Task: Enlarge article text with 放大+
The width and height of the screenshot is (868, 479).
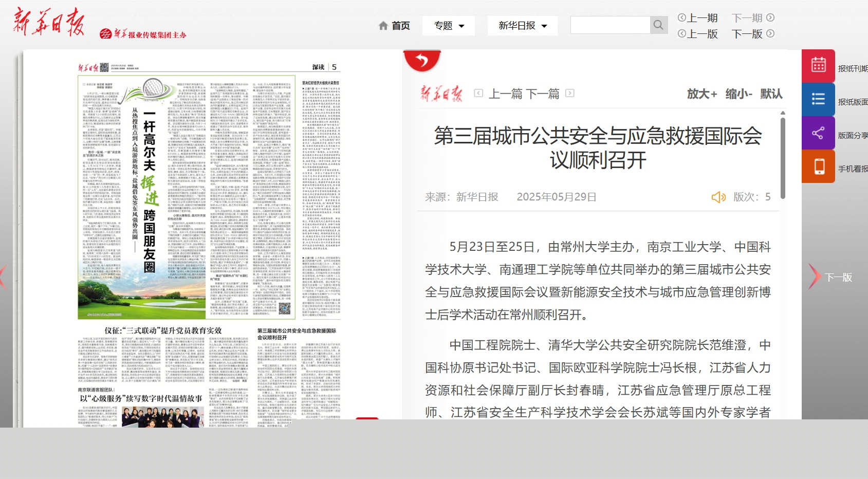Action: (x=701, y=94)
